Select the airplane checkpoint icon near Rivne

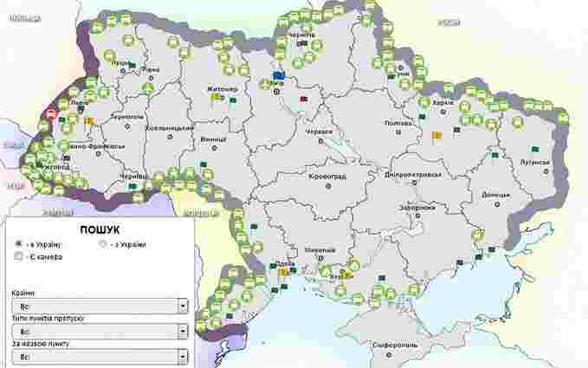tap(148, 87)
